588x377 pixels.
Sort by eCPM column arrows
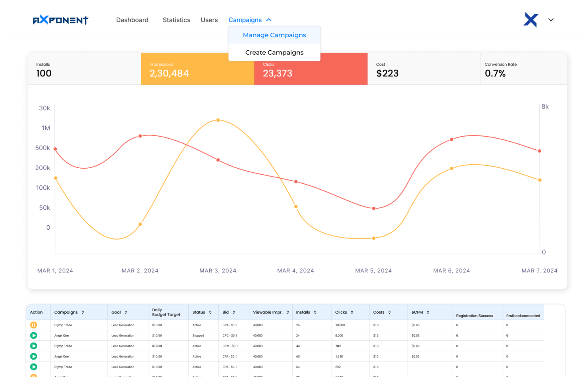pyautogui.click(x=428, y=312)
